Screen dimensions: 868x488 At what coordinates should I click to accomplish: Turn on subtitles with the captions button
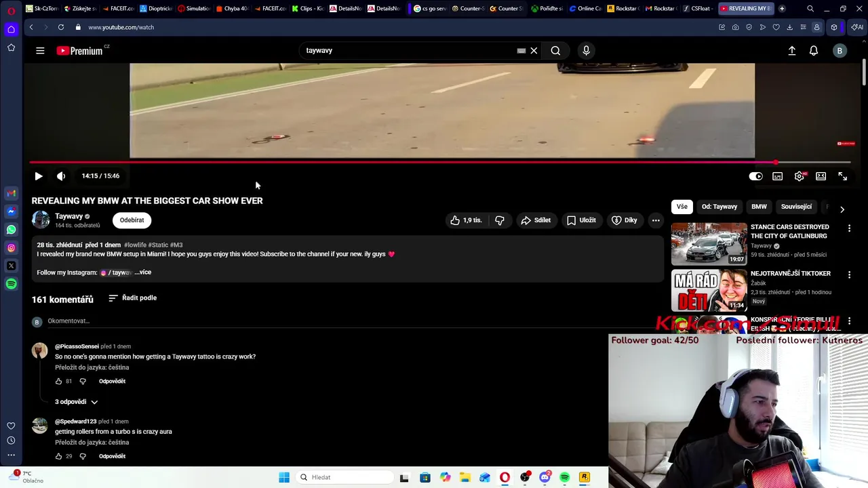coord(778,176)
